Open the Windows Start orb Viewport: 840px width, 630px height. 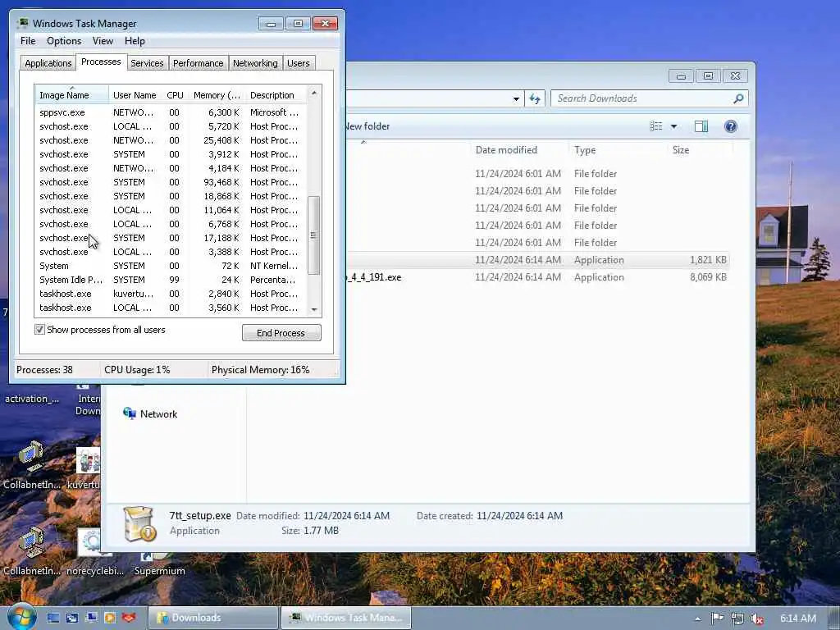(21, 617)
